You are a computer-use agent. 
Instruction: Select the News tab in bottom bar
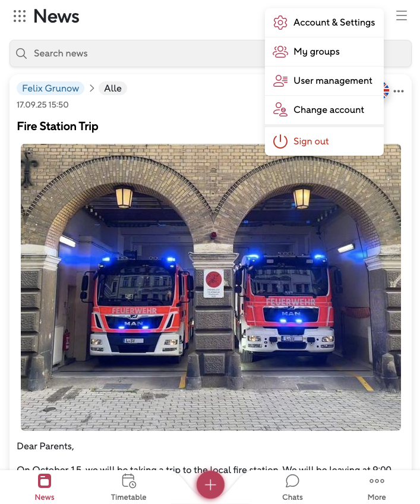click(45, 487)
